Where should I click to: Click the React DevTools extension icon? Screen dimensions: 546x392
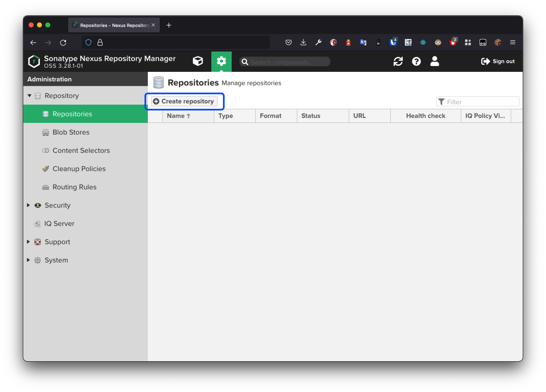423,43
